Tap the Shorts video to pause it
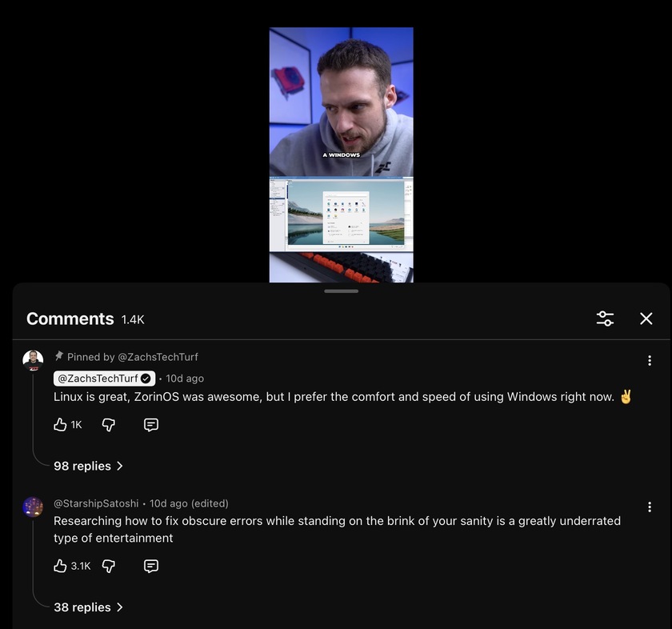This screenshot has height=629, width=672. tap(341, 154)
